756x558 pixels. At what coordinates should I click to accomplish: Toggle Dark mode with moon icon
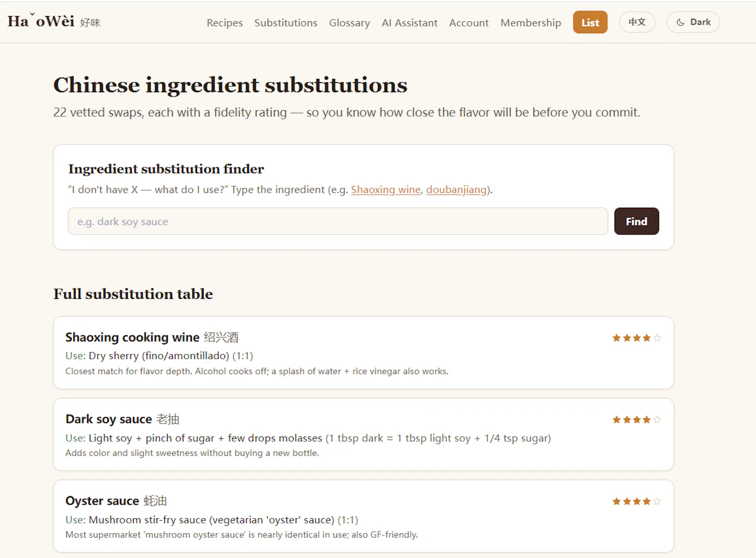pos(693,22)
